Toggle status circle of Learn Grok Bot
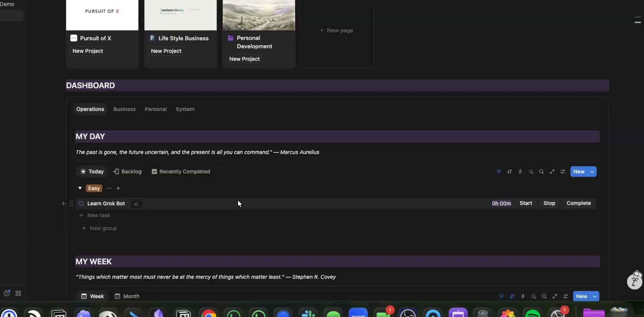This screenshot has width=644, height=317. pos(81,203)
